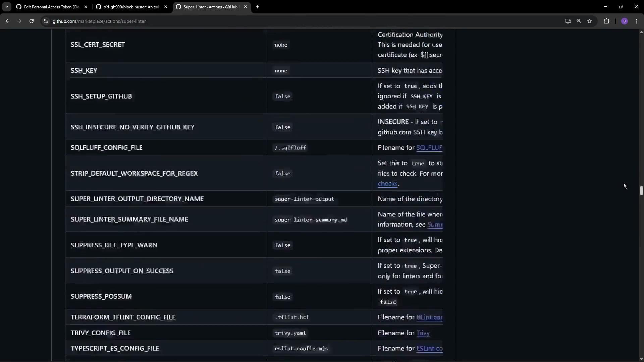The image size is (644, 362).
Task: Select SUPPRESS_OUTPUT_ON_SUCCESS text
Action: [x=122, y=271]
